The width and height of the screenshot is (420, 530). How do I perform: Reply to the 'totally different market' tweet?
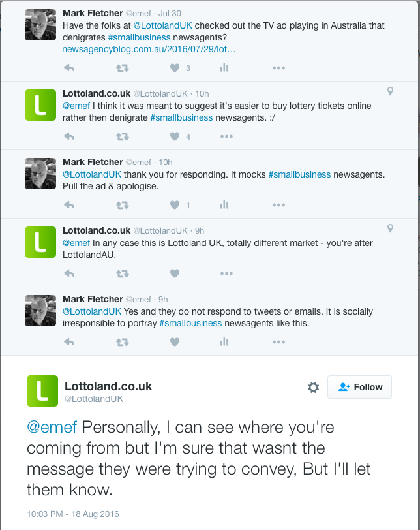(70, 273)
